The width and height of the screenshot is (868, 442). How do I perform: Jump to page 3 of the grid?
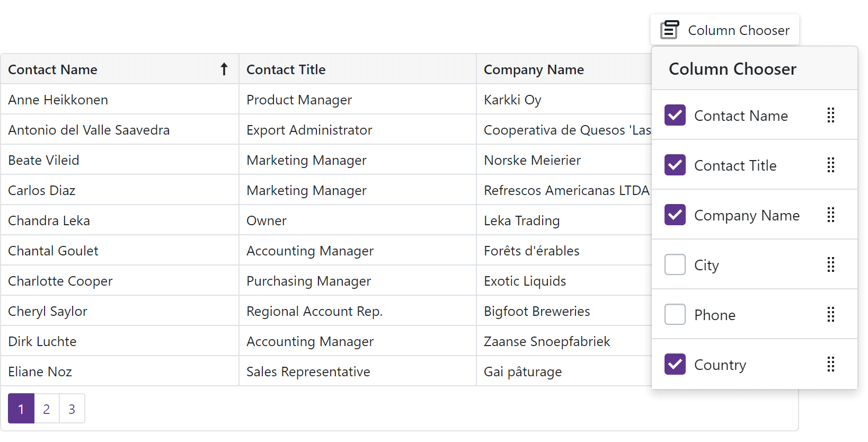coord(72,409)
